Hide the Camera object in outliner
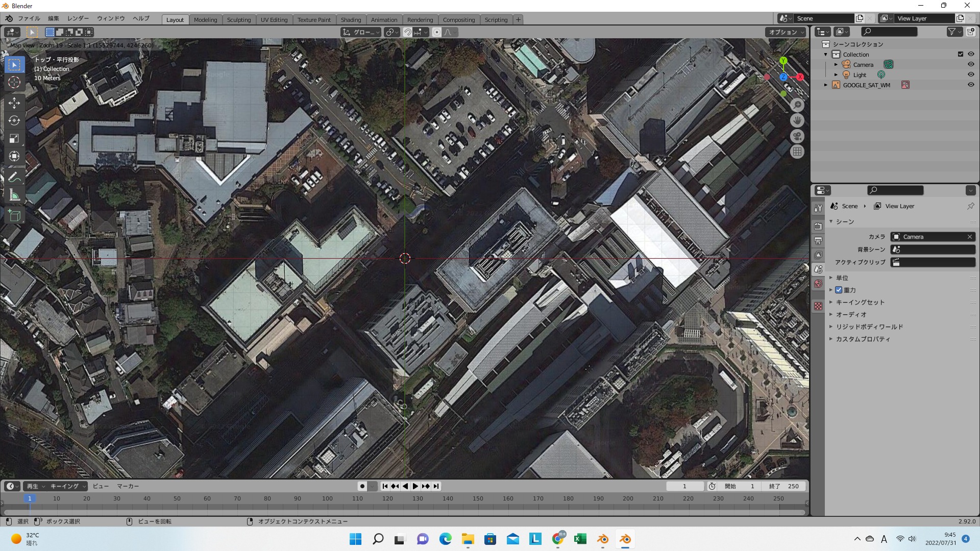 click(x=971, y=65)
